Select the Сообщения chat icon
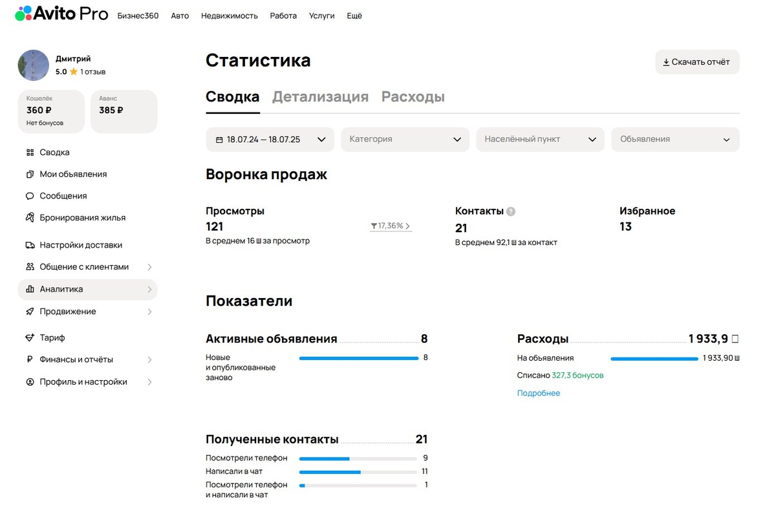This screenshot has width=776, height=532. [30, 196]
